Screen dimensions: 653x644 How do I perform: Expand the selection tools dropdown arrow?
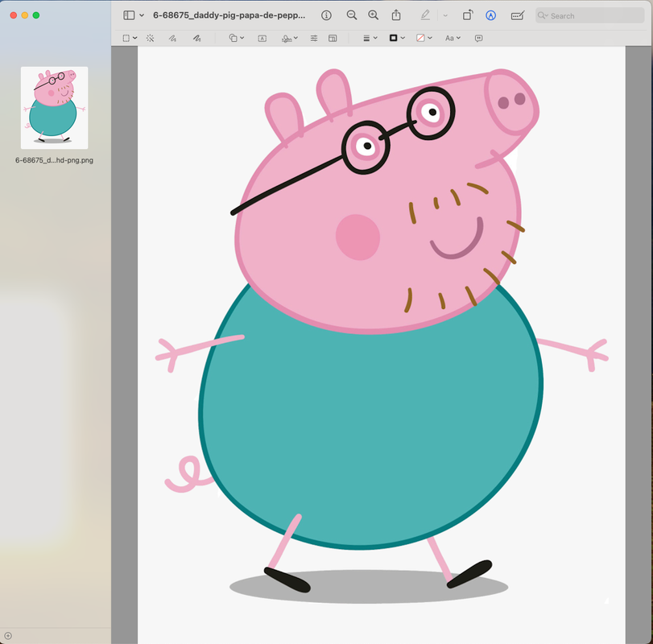[135, 38]
